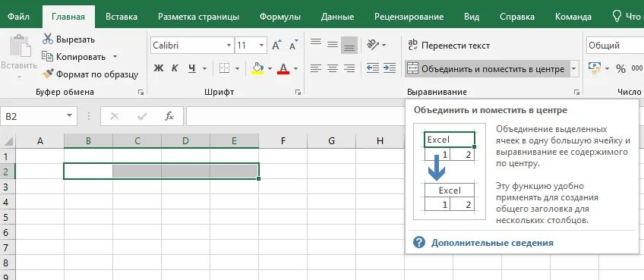Open the Clipboard (Буфер обмена) dialog launcher
This screenshot has width=644, height=280.
pyautogui.click(x=141, y=93)
